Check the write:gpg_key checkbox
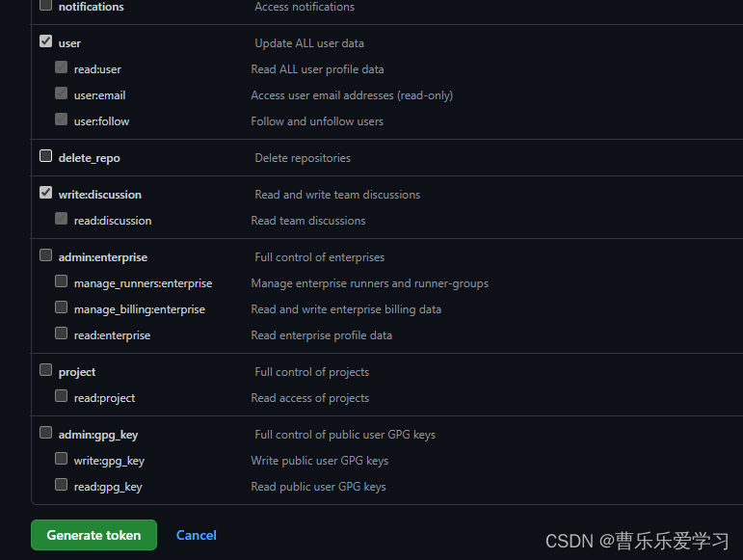This screenshot has width=743, height=560. (61, 459)
